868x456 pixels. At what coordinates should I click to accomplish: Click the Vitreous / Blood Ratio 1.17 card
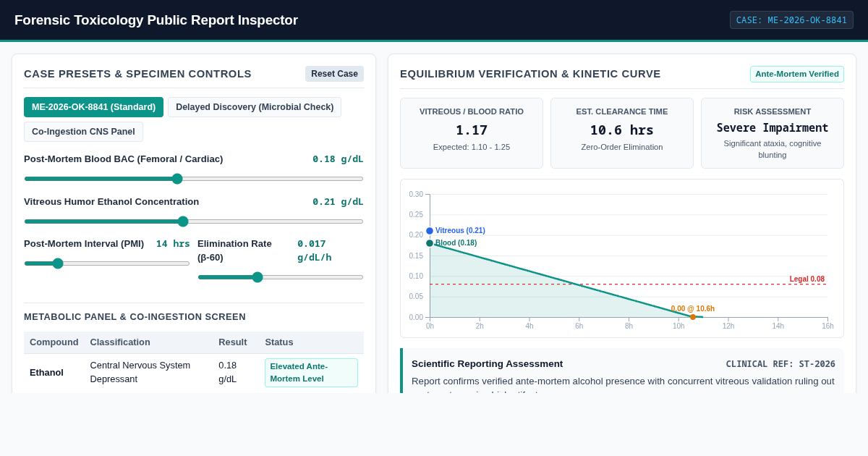(472, 133)
